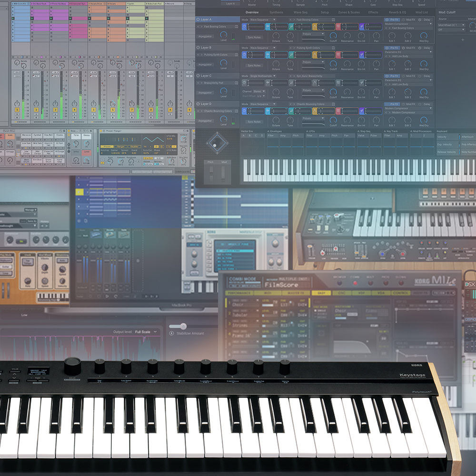Select Phaser mode in Phaser-Flanger device

tap(107, 147)
